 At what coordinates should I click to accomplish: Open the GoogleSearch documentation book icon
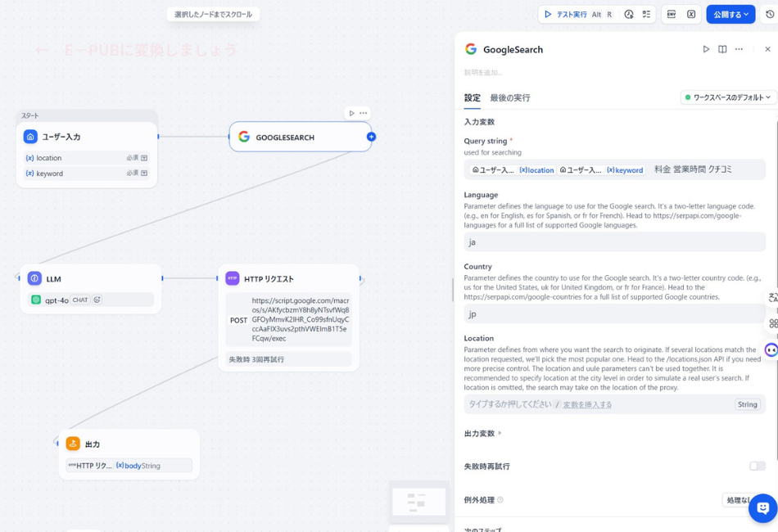pos(721,49)
